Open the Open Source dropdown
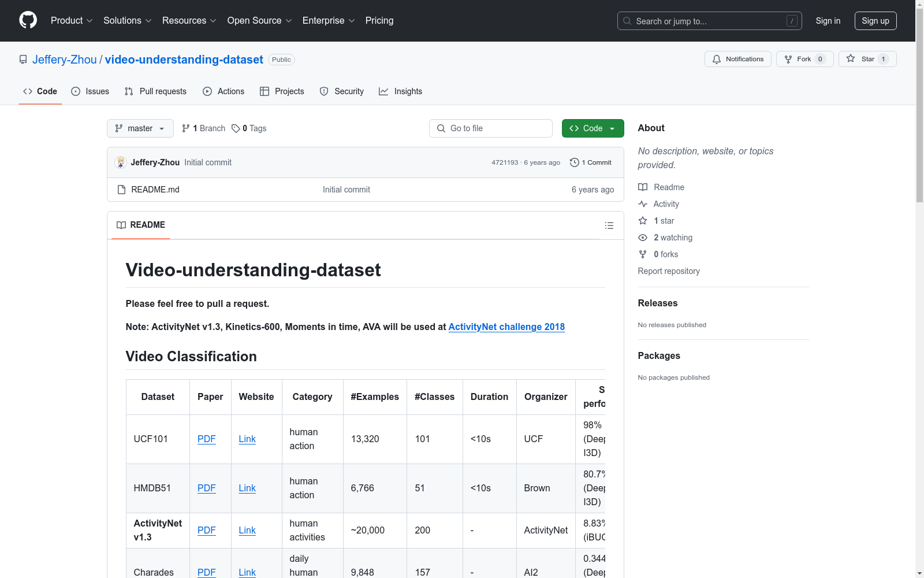Viewport: 924px width, 578px height. click(x=260, y=21)
